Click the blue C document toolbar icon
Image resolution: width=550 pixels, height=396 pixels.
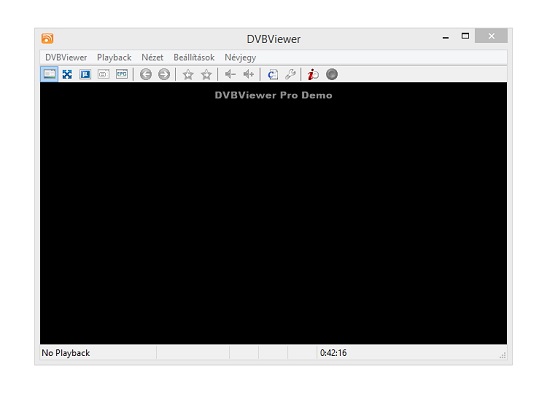[273, 74]
